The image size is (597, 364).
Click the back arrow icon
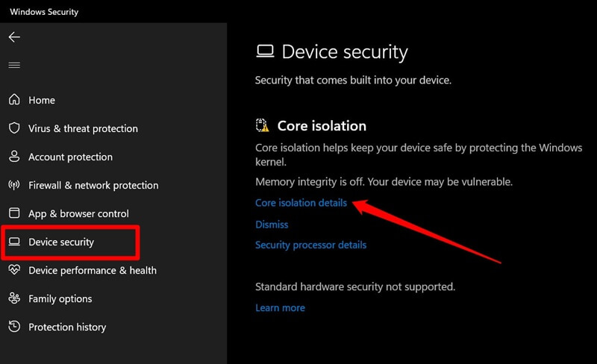pyautogui.click(x=14, y=37)
